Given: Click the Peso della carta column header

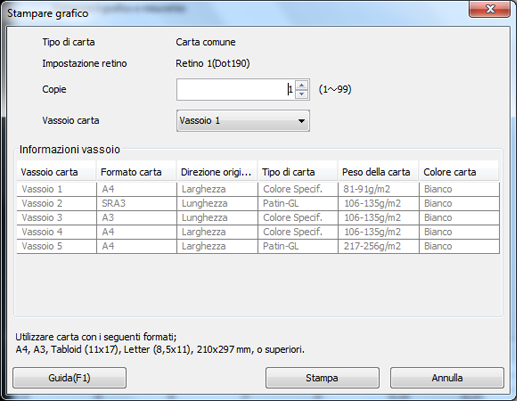Looking at the screenshot, I should [x=379, y=172].
